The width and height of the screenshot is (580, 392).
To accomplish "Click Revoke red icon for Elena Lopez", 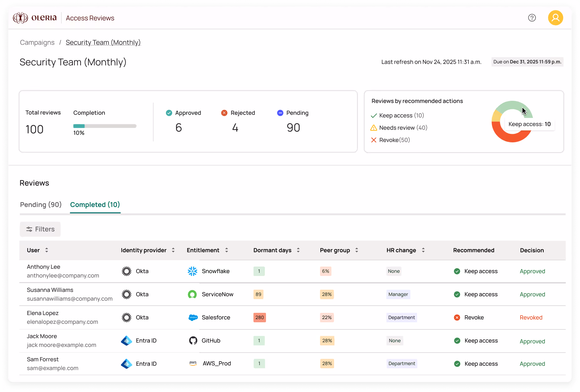I will tap(457, 318).
